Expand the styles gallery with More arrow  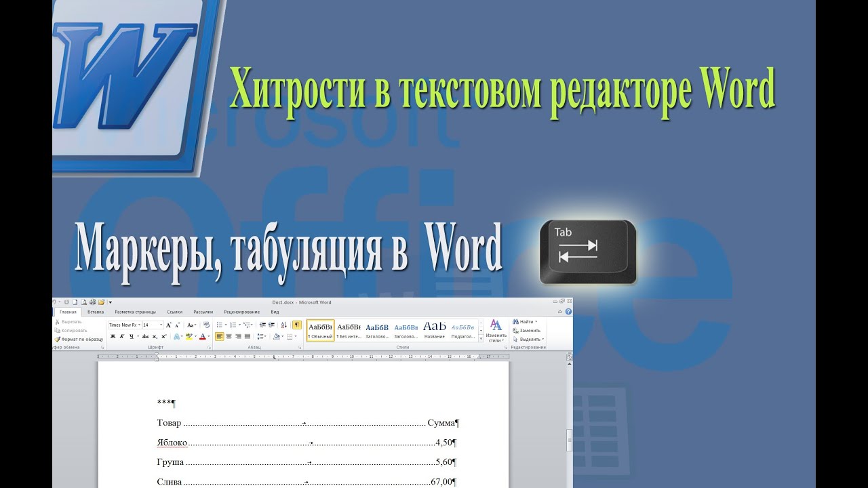[x=481, y=339]
